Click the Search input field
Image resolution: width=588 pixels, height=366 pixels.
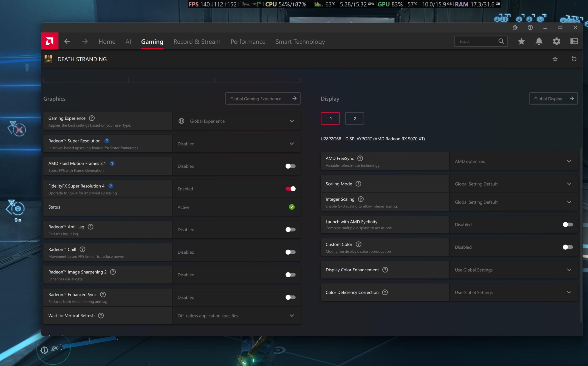point(477,41)
